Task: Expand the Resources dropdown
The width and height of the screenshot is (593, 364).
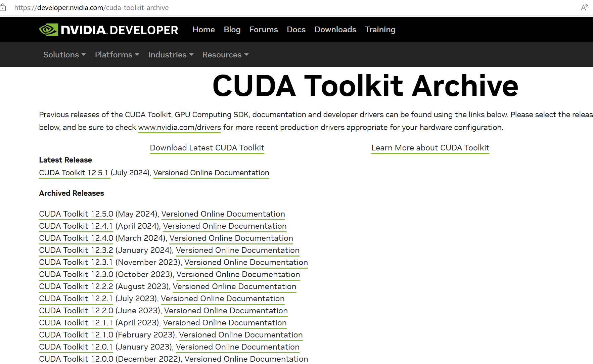Action: click(225, 55)
